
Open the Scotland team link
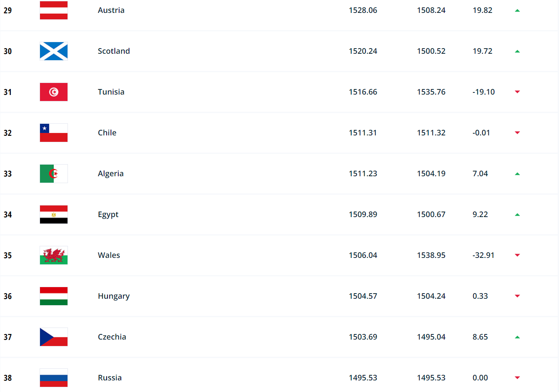point(114,51)
